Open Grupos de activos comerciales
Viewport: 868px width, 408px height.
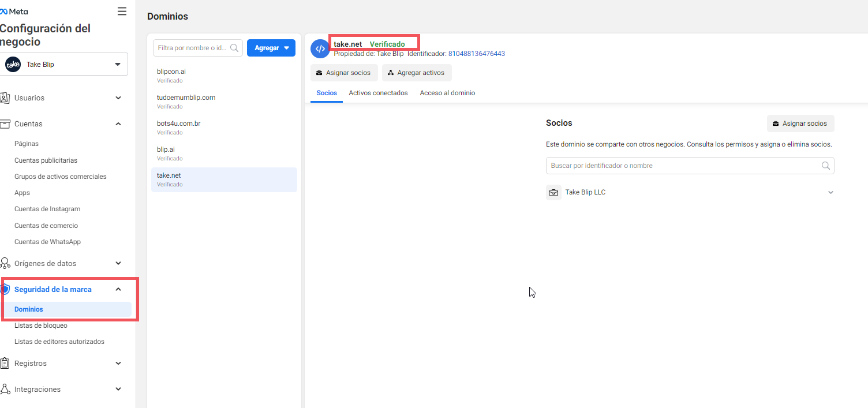pos(61,177)
